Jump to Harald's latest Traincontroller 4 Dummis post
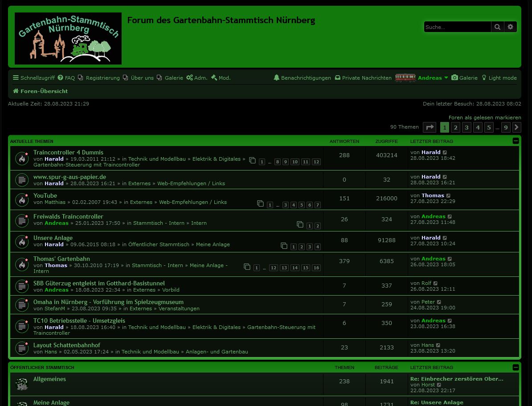532x406 pixels. pos(445,153)
